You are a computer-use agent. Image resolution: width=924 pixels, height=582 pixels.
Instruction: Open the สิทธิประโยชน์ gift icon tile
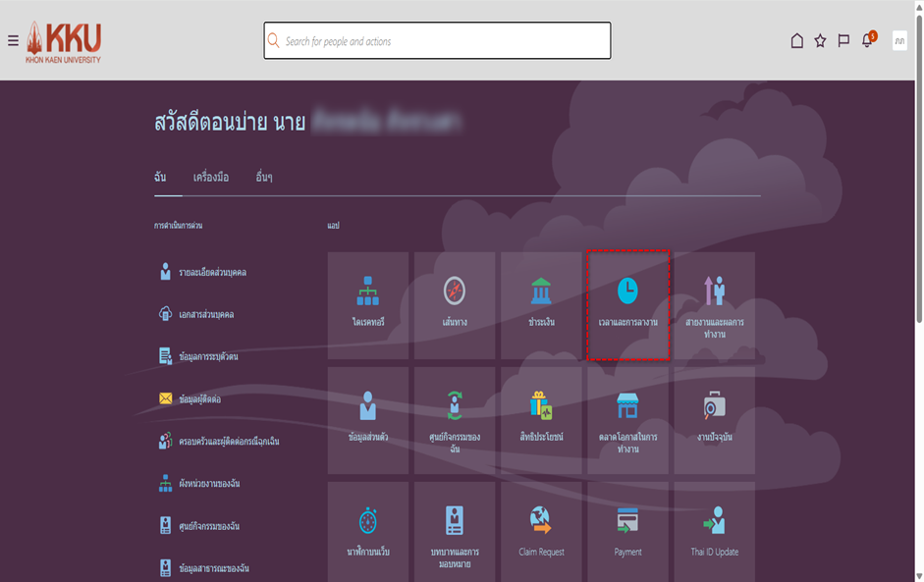click(540, 418)
